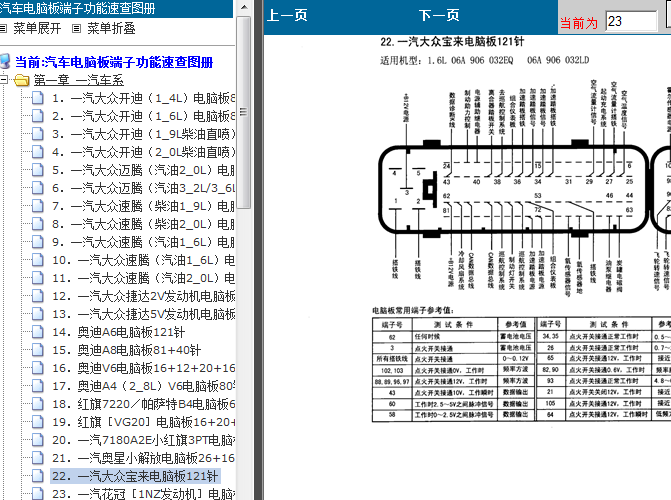Click the page icon beside 14. 奥迪A6电脑板121针
This screenshot has width=671, height=500.
[x=38, y=332]
